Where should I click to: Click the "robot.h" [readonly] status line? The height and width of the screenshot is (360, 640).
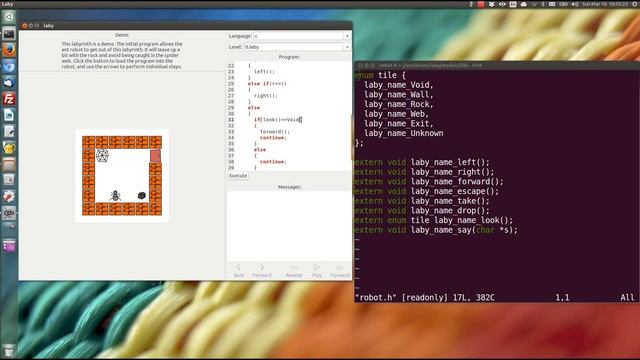point(425,298)
